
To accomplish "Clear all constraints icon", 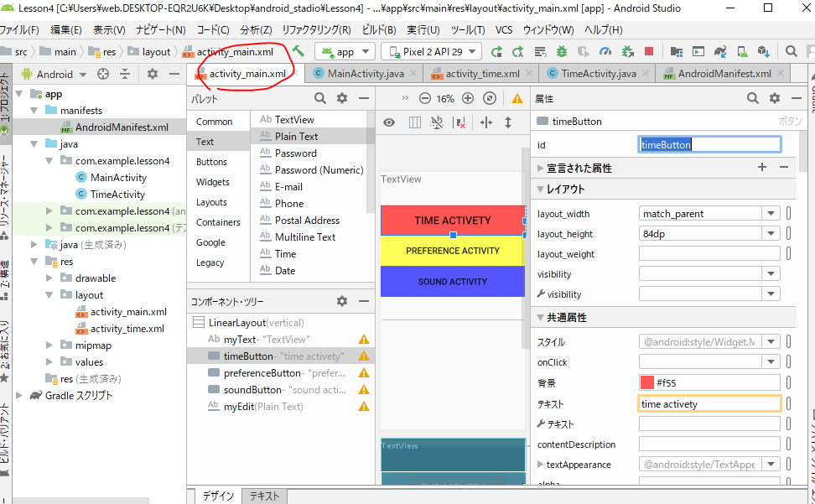I will pyautogui.click(x=459, y=122).
